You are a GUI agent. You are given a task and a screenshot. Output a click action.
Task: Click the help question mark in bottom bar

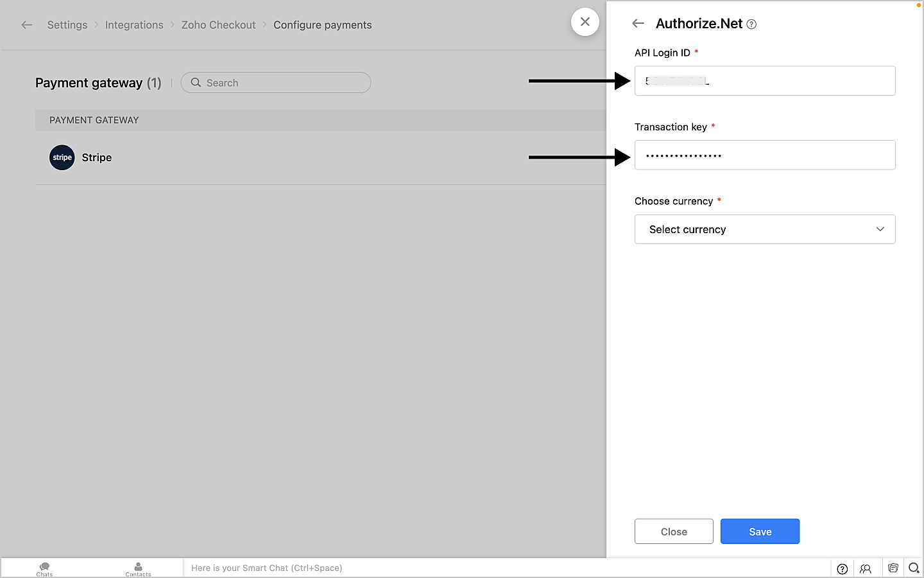point(843,568)
